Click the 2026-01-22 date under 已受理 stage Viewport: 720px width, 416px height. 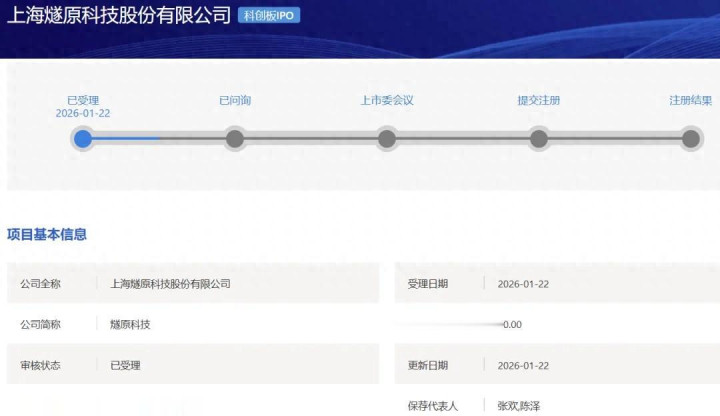83,113
